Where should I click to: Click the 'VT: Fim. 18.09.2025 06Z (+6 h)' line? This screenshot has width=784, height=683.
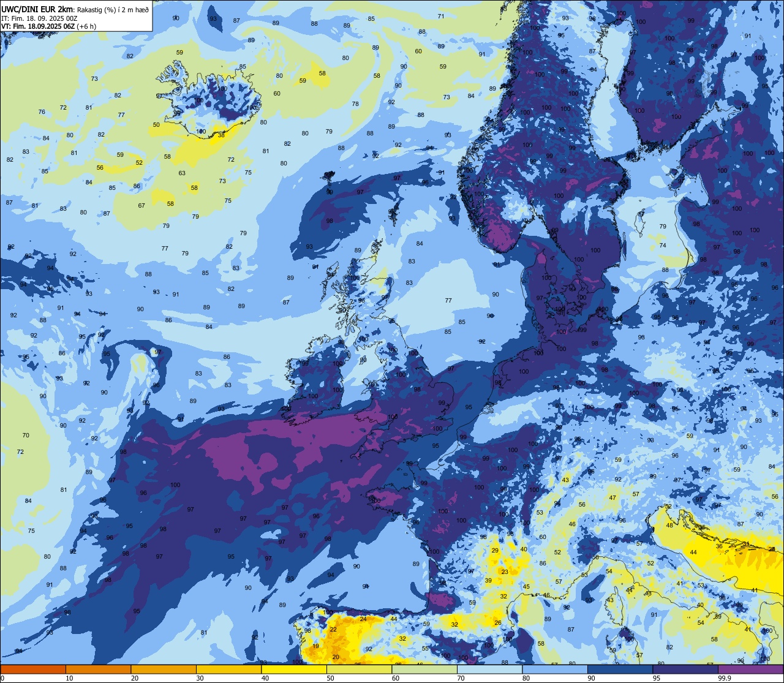[50, 26]
